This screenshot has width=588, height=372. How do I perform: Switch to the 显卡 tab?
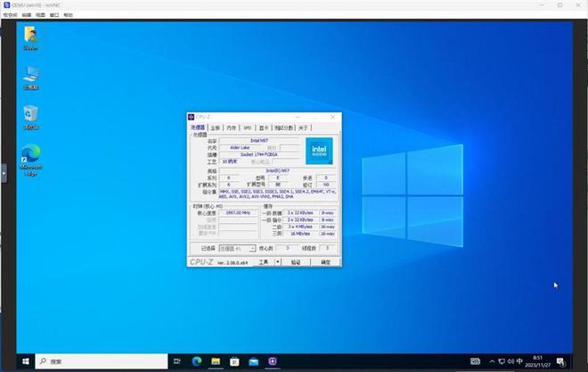(264, 128)
